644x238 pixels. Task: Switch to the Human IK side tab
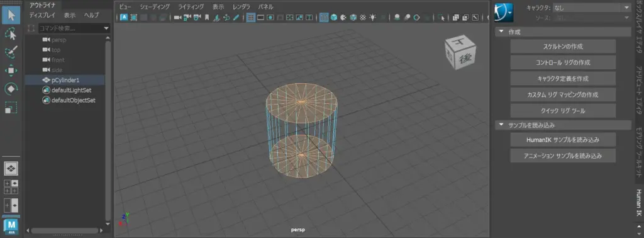pos(639,203)
